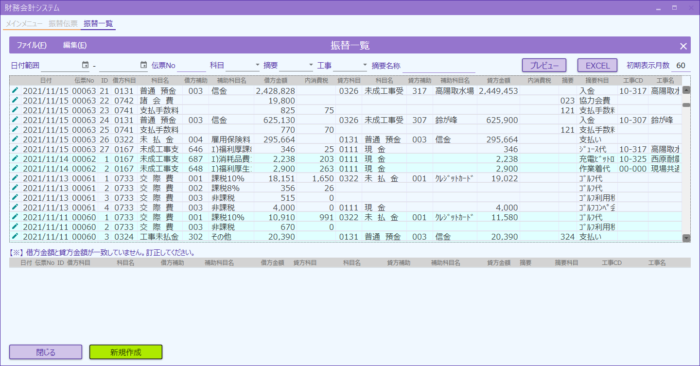Click the table scrollbar thumb
The height and width of the screenshot is (366, 700).
point(686,105)
